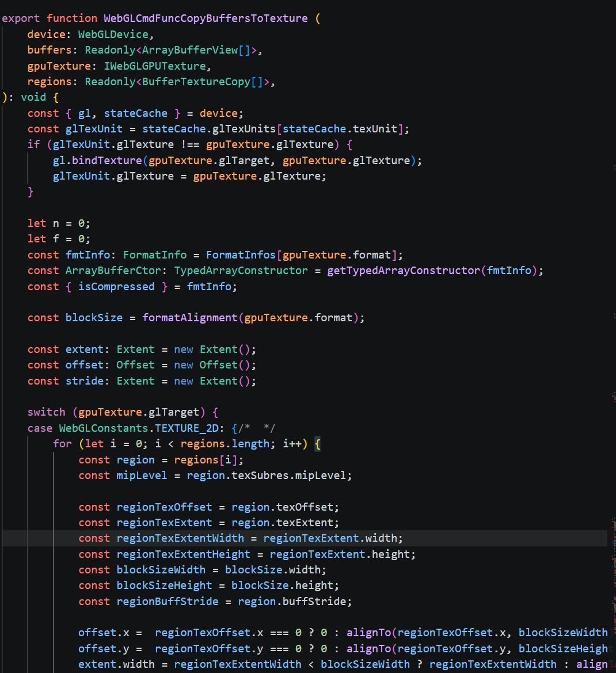This screenshot has height=673, width=616.
Task: Click 'alignTo' on the offset.y line
Action: (369, 649)
